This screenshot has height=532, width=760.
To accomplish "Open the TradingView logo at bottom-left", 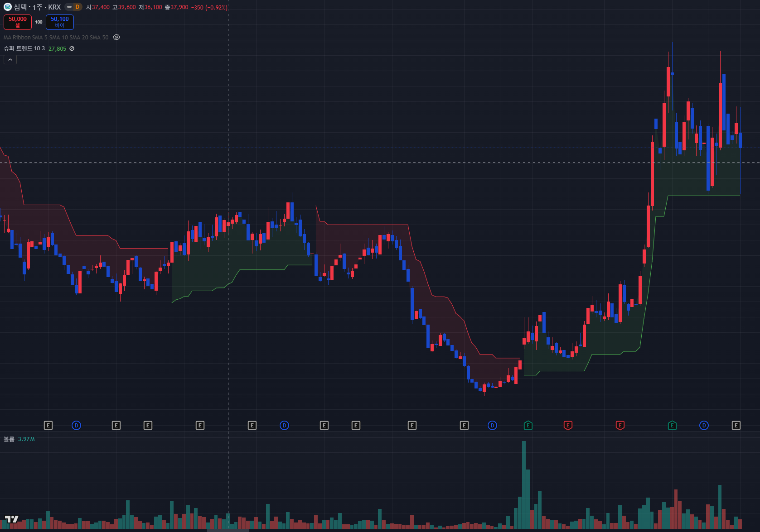I will click(x=12, y=519).
